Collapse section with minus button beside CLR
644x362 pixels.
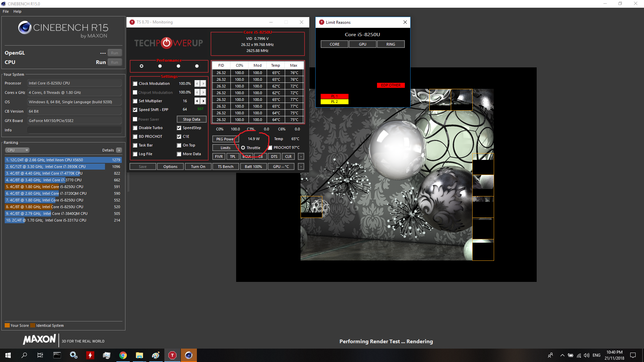(x=301, y=157)
